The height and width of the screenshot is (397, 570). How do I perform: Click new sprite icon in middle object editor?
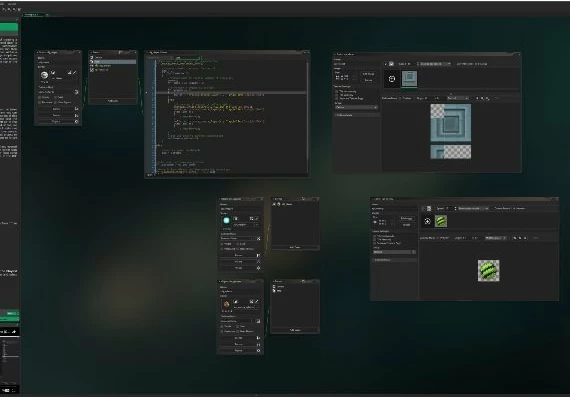click(x=236, y=218)
